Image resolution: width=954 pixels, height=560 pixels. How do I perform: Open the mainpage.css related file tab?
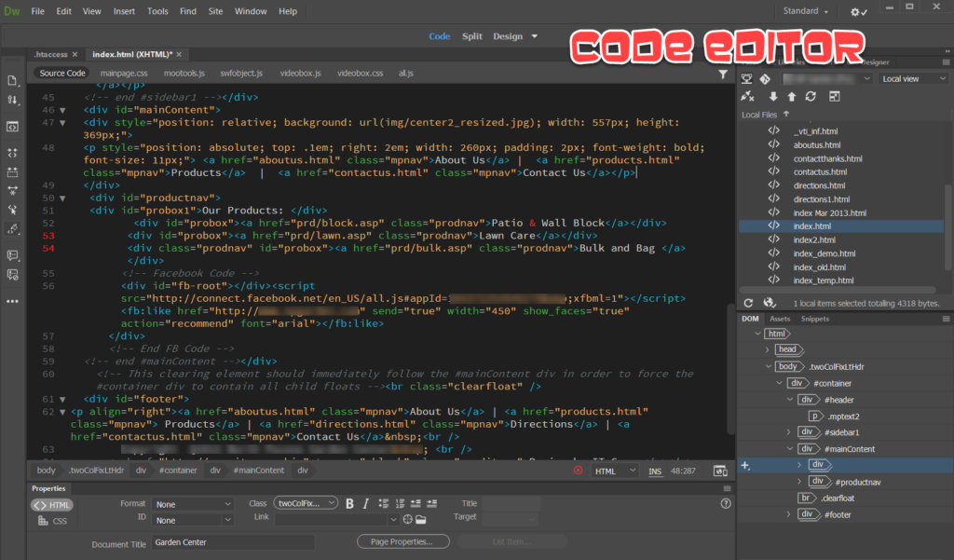click(x=124, y=73)
